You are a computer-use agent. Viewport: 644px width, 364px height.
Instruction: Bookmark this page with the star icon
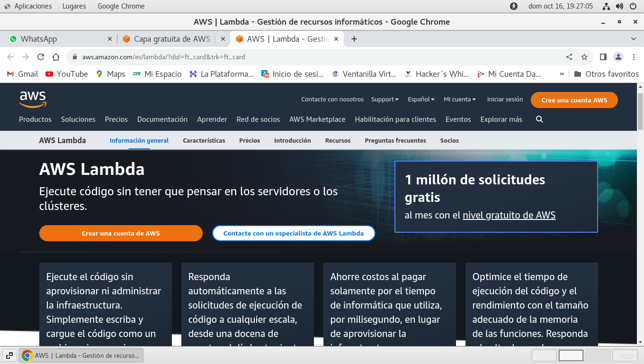(x=584, y=57)
